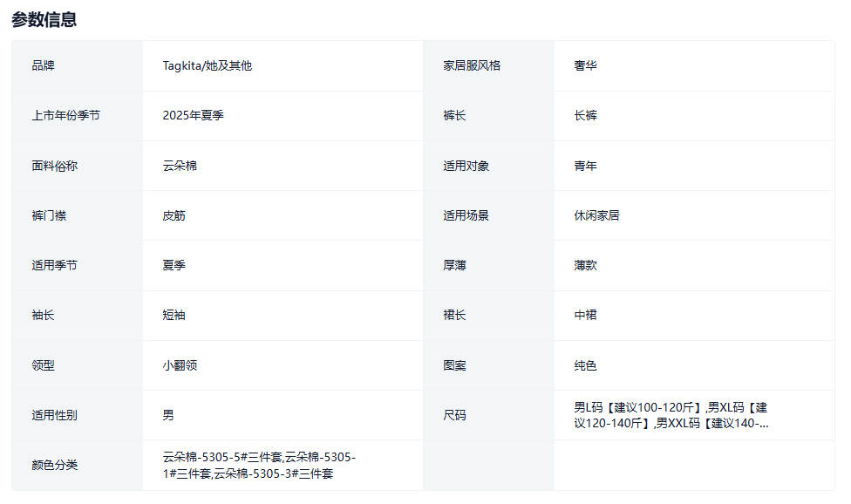
Task: Select the 2025年夏季 launch season value
Action: point(193,115)
